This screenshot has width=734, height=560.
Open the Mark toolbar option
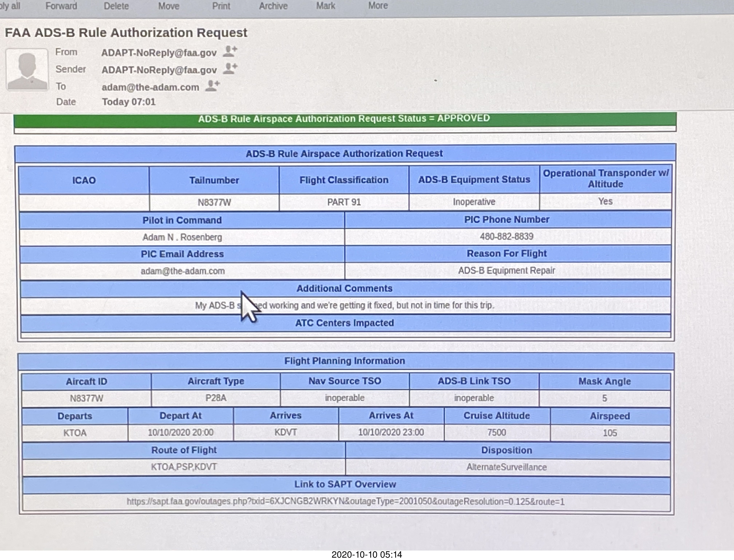pos(325,6)
